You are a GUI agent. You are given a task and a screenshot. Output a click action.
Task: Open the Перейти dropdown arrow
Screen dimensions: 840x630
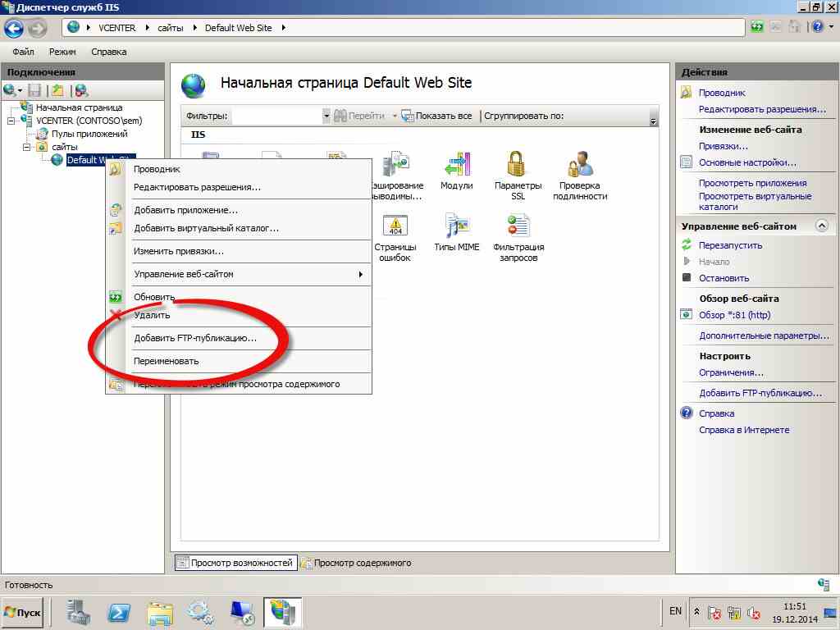click(x=395, y=116)
